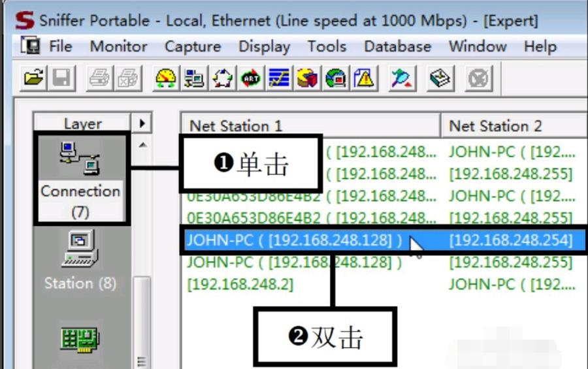588x369 pixels.
Task: Open the Host Table toolbar icon
Action: point(194,78)
